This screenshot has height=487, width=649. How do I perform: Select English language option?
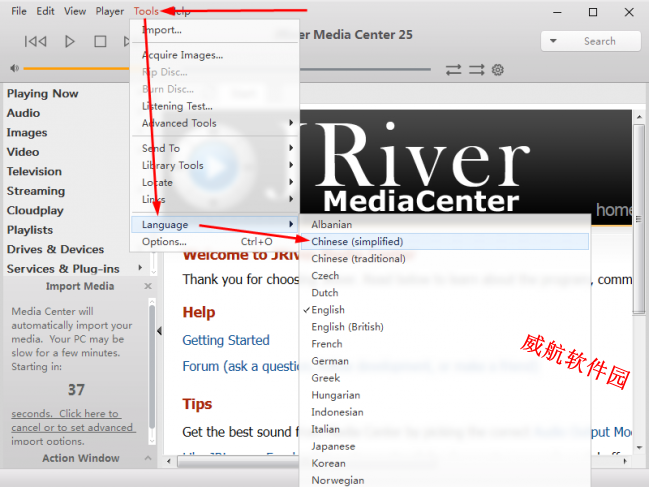[x=328, y=310]
